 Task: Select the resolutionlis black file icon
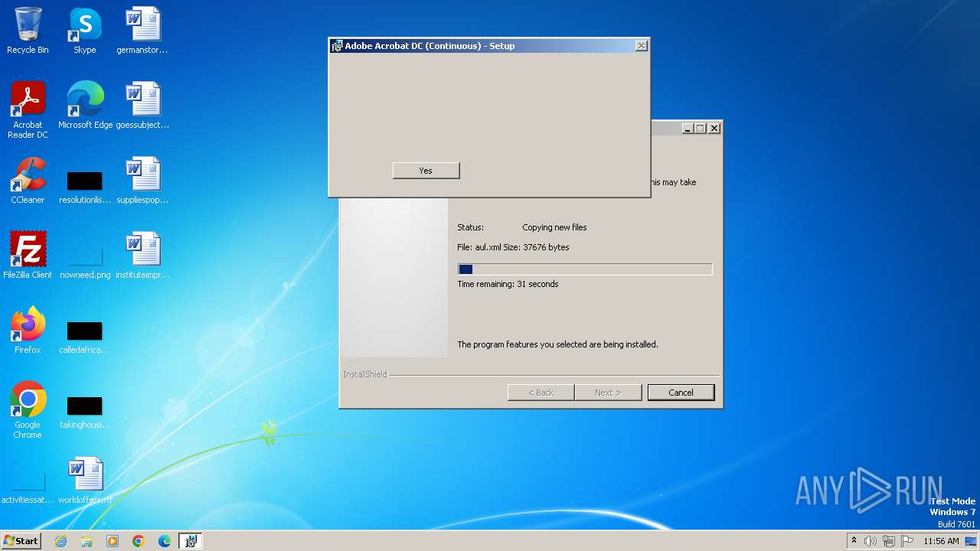85,187
